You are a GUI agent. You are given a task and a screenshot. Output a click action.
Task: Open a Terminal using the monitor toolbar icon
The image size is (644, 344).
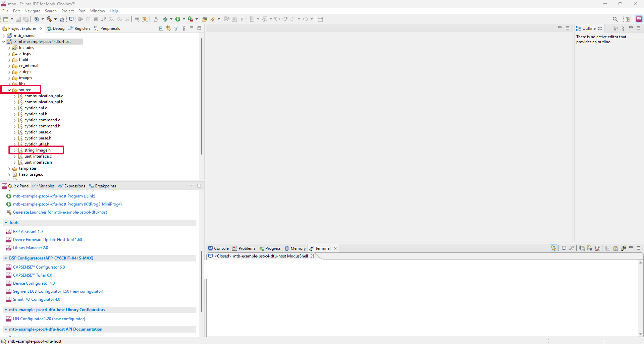point(71,19)
